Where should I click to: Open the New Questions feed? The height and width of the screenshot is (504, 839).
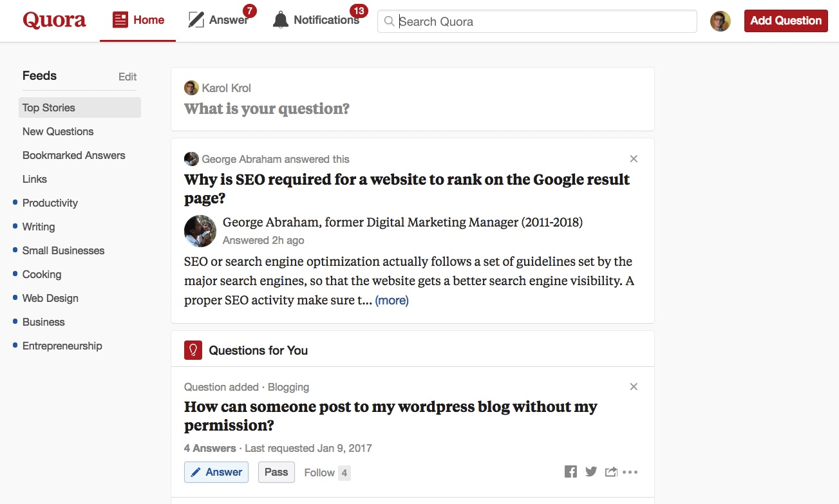58,131
